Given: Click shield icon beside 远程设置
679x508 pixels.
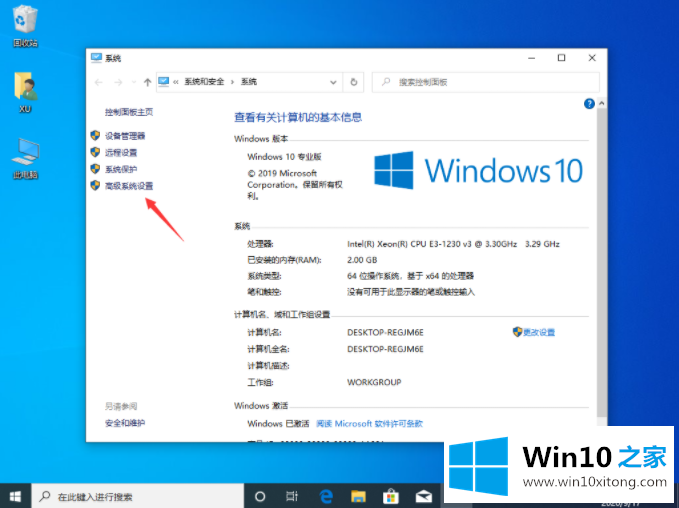Looking at the screenshot, I should click(95, 152).
